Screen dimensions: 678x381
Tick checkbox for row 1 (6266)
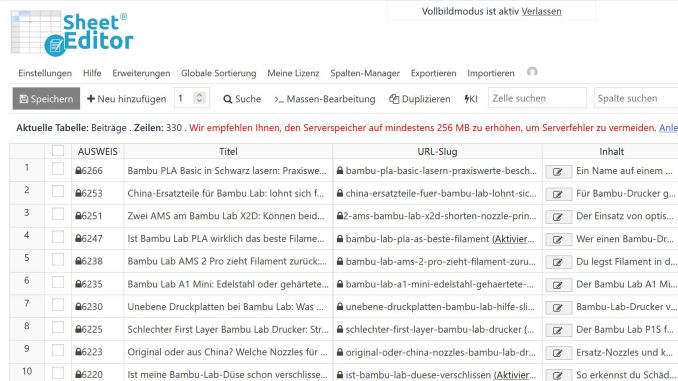(x=58, y=169)
